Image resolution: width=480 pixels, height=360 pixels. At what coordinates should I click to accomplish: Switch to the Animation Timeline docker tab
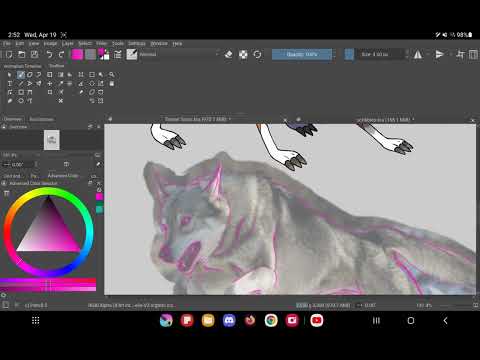click(x=22, y=66)
